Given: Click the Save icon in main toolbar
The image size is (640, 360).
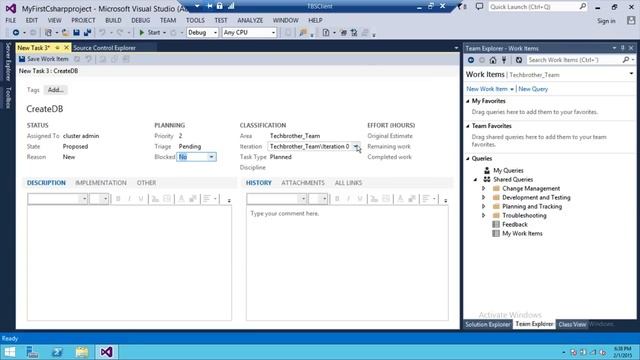Looking at the screenshot, I should [76, 32].
